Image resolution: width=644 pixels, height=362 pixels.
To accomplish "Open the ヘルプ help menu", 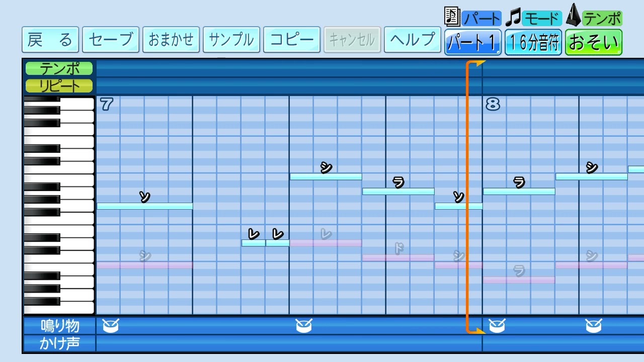I will click(x=413, y=40).
